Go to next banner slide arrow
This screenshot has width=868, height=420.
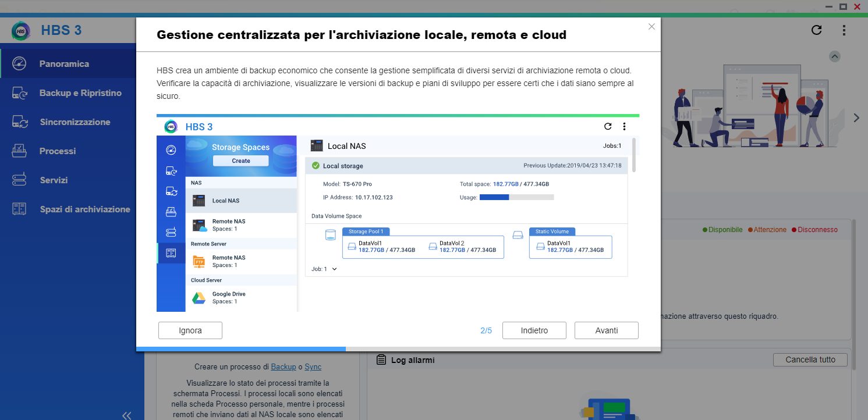click(x=856, y=118)
